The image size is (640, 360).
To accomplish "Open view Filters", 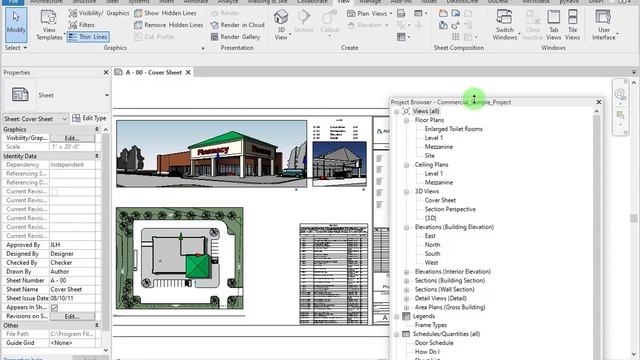I will 82,25.
